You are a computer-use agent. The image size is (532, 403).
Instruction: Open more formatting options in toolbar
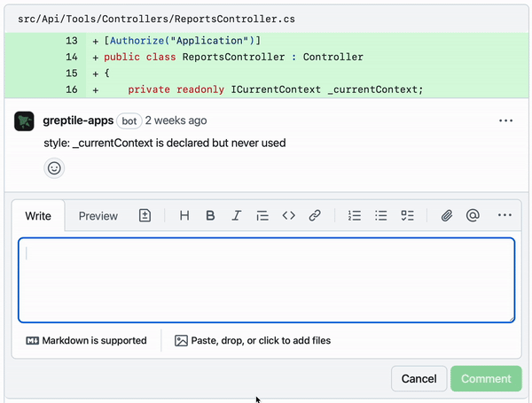point(505,215)
